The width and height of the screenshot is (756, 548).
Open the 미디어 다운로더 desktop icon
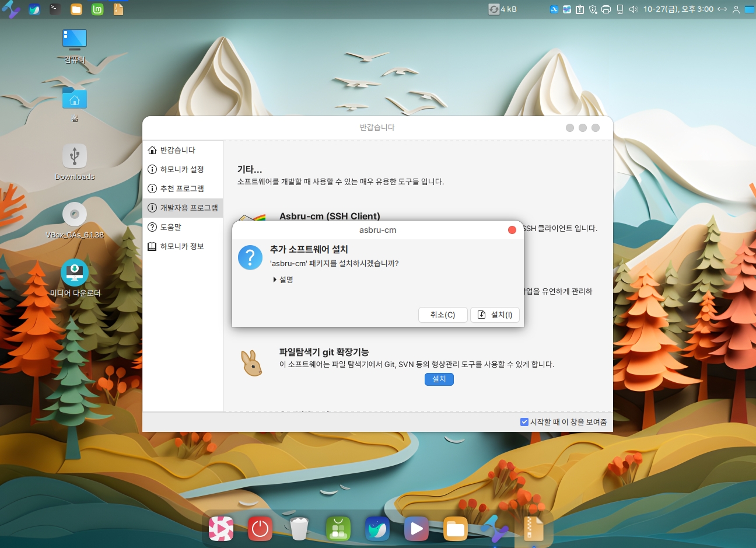[x=75, y=273]
